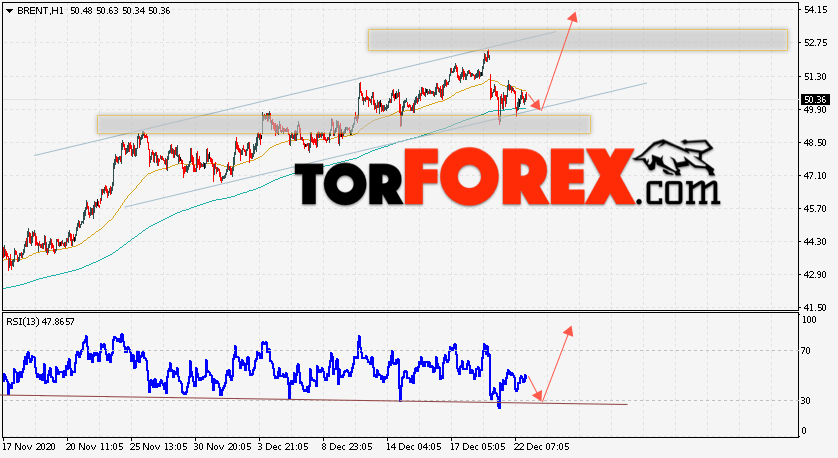Screen dimensions: 838x458
Task: Select the 17 Nov 2020 date label
Action: click(29, 446)
